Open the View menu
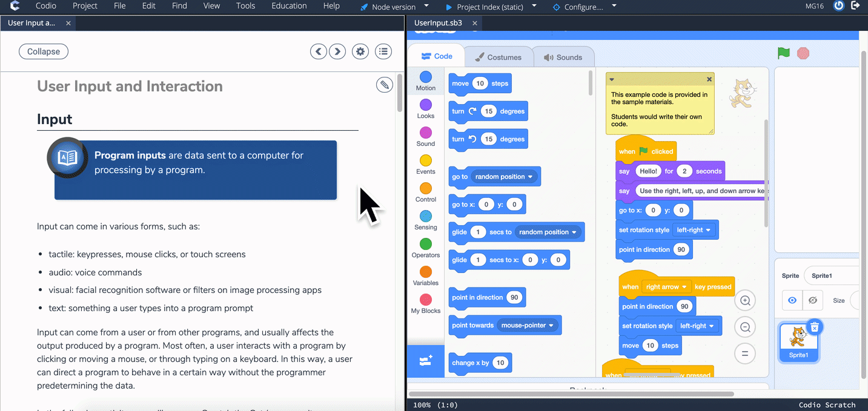Image resolution: width=868 pixels, height=411 pixels. click(212, 6)
